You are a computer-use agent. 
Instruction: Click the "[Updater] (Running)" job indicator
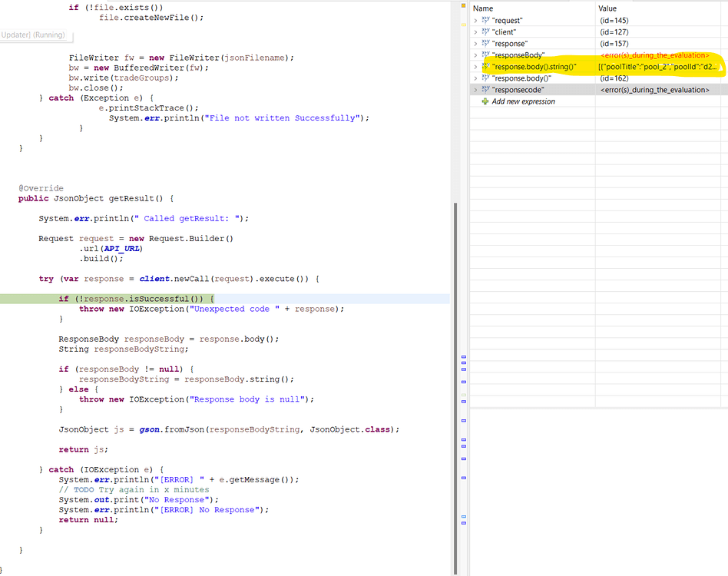click(x=36, y=35)
